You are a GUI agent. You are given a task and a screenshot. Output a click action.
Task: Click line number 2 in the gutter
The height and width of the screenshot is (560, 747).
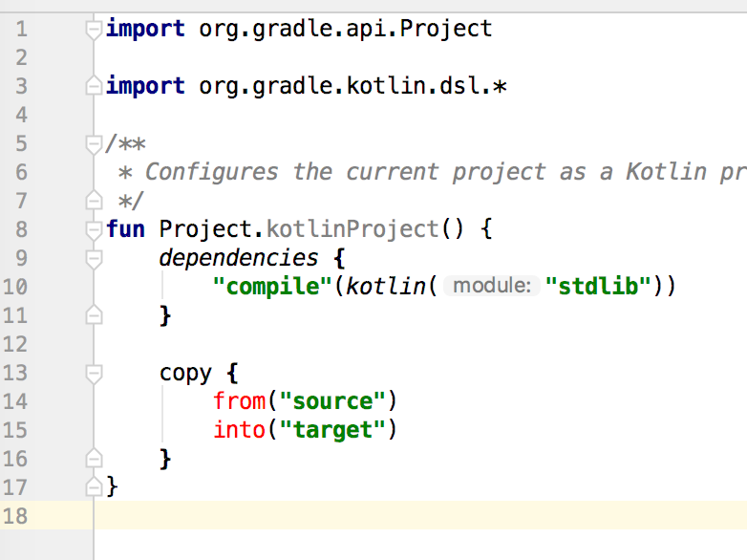point(21,57)
